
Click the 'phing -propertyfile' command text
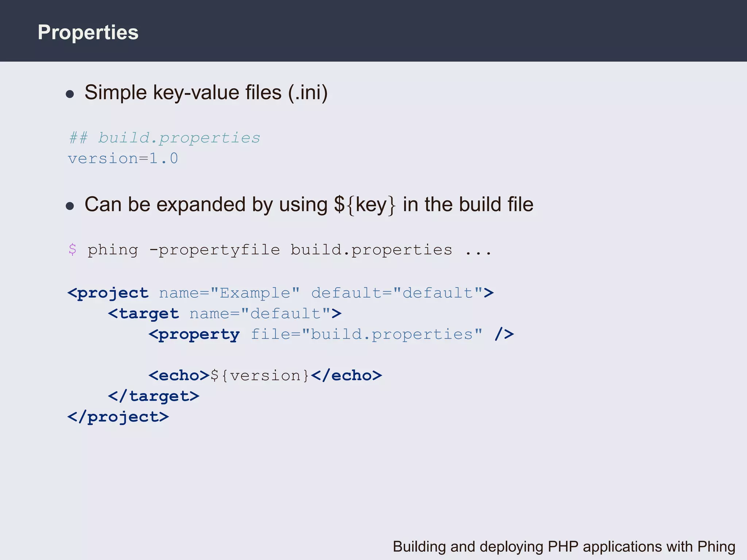183,250
